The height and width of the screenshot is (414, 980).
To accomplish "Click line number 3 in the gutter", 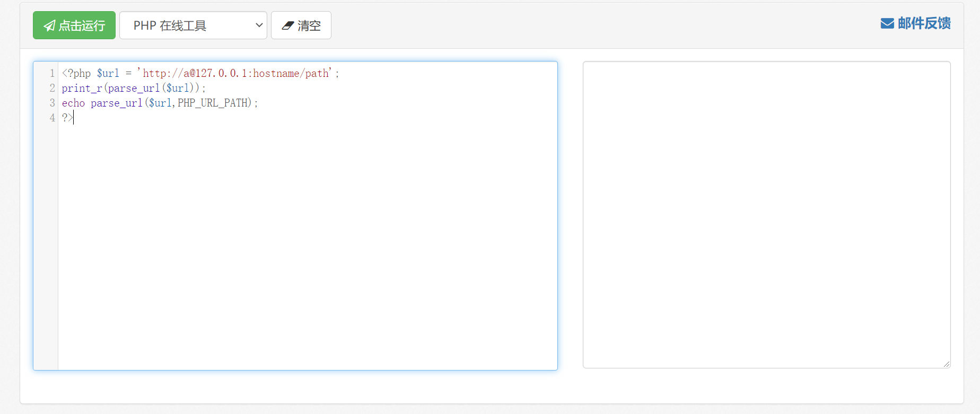I will click(52, 103).
